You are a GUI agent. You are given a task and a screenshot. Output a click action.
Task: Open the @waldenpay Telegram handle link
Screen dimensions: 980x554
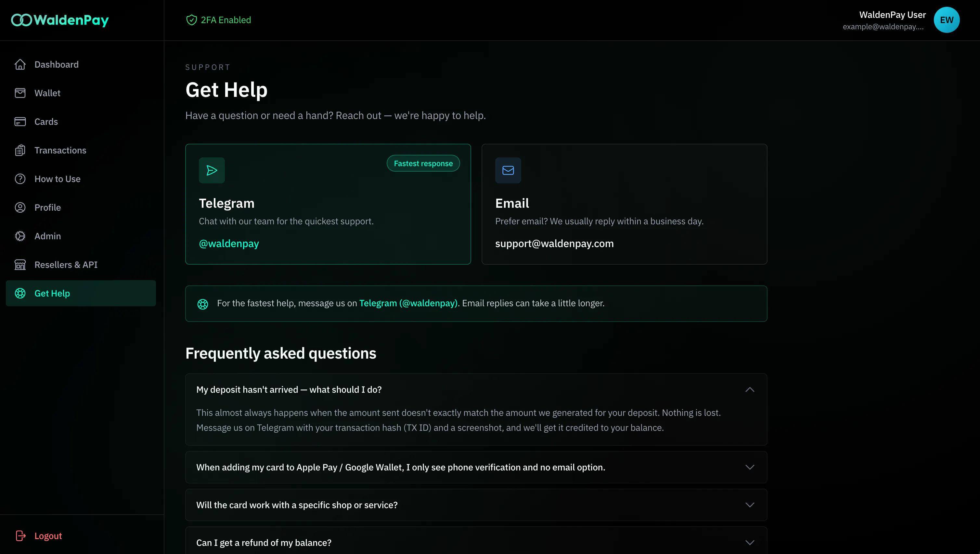pyautogui.click(x=229, y=243)
